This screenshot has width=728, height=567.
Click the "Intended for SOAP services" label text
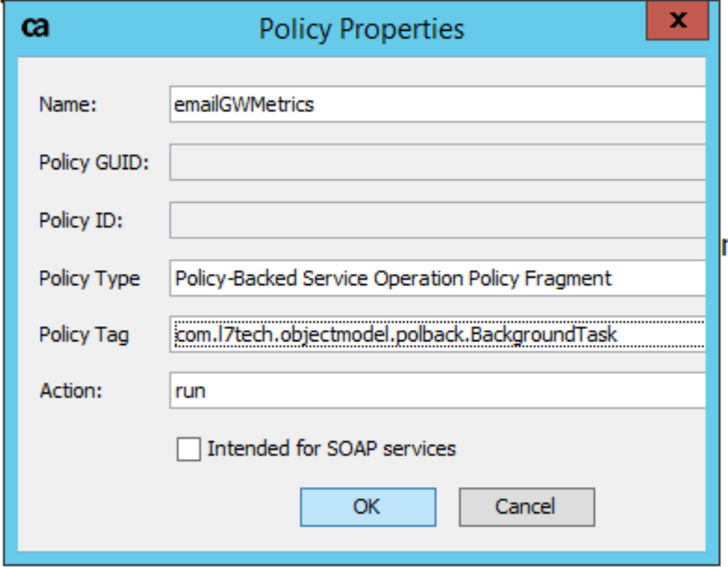pos(331,449)
